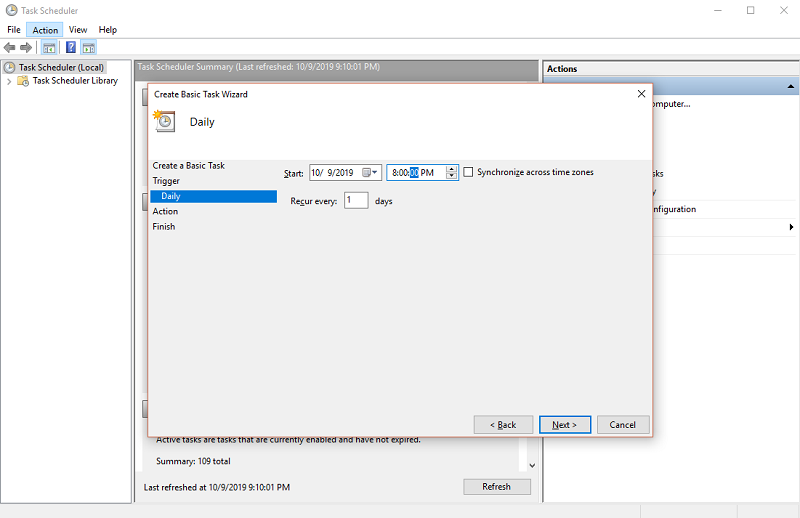800x518 pixels.
Task: Decrease start time with down spinner
Action: 452,176
